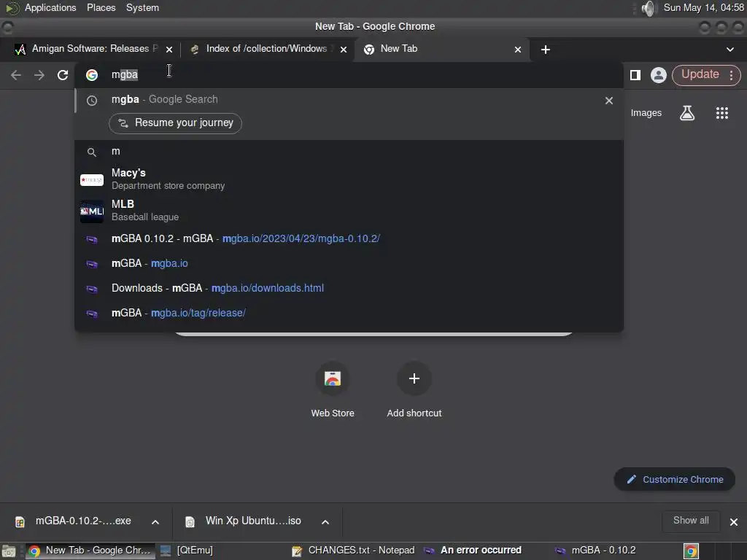747x560 pixels.
Task: Remove the mgba history suggestion
Action: coord(609,101)
